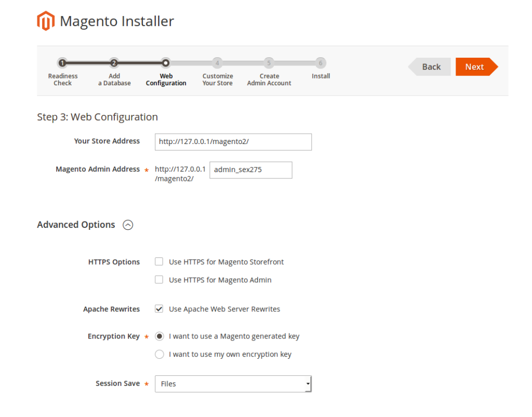Click the Back button

(430, 67)
